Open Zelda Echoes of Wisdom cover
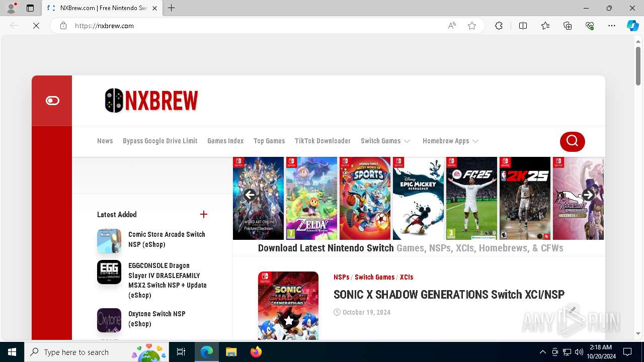The width and height of the screenshot is (644, 362). [311, 198]
